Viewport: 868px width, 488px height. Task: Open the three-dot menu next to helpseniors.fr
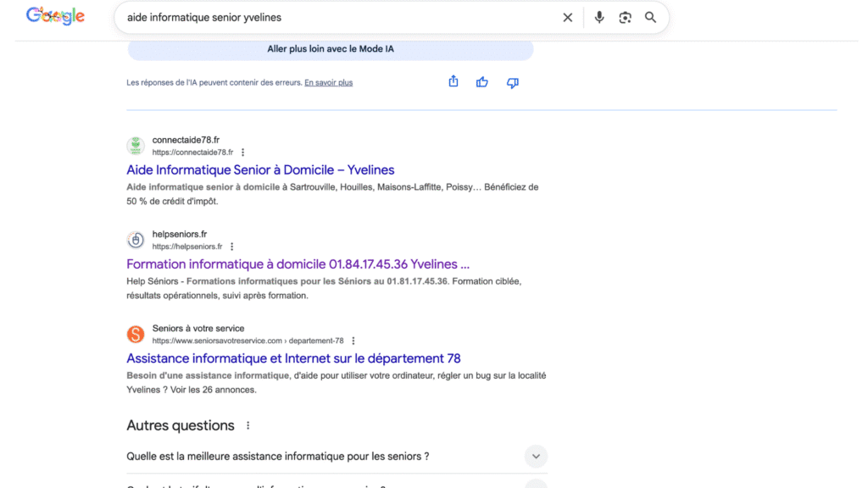231,247
